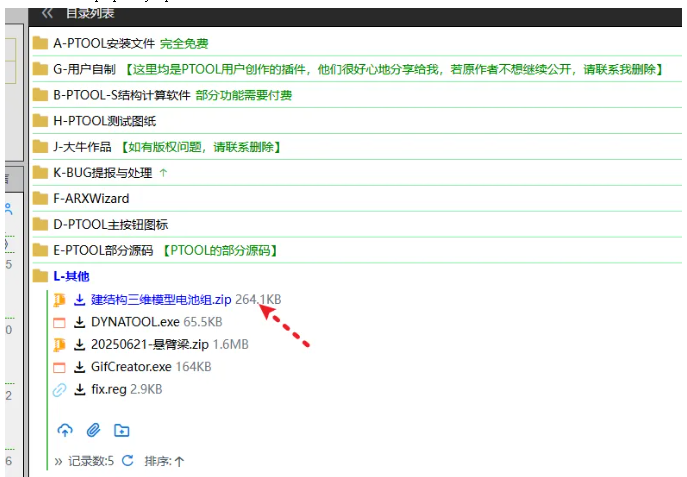687x477 pixels.
Task: Expand J-大牛作品 folder
Action: 82,147
